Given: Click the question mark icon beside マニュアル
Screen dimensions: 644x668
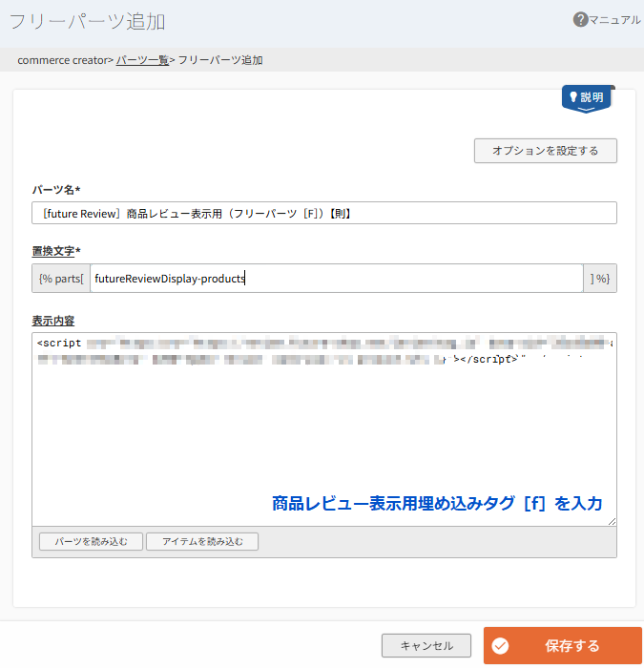Looking at the screenshot, I should 580,20.
